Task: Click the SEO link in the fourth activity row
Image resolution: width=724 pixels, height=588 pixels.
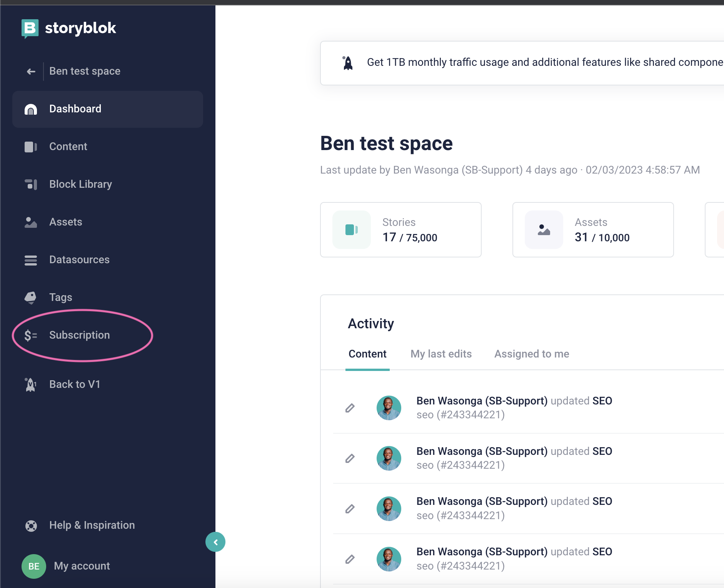Action: click(602, 552)
